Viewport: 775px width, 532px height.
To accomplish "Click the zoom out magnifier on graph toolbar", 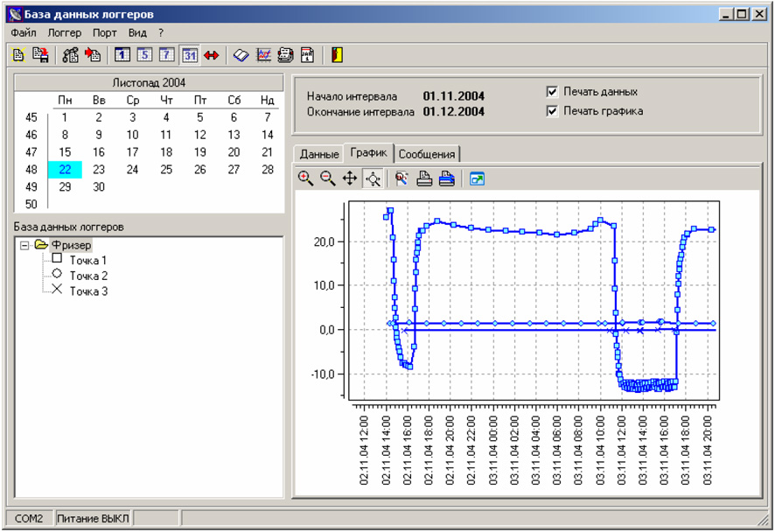I will click(328, 178).
